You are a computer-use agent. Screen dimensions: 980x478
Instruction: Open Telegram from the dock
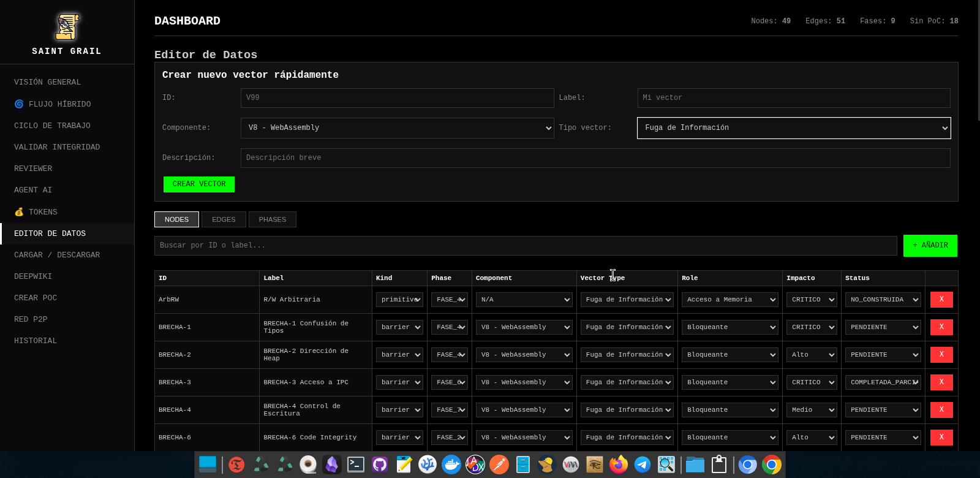643,465
